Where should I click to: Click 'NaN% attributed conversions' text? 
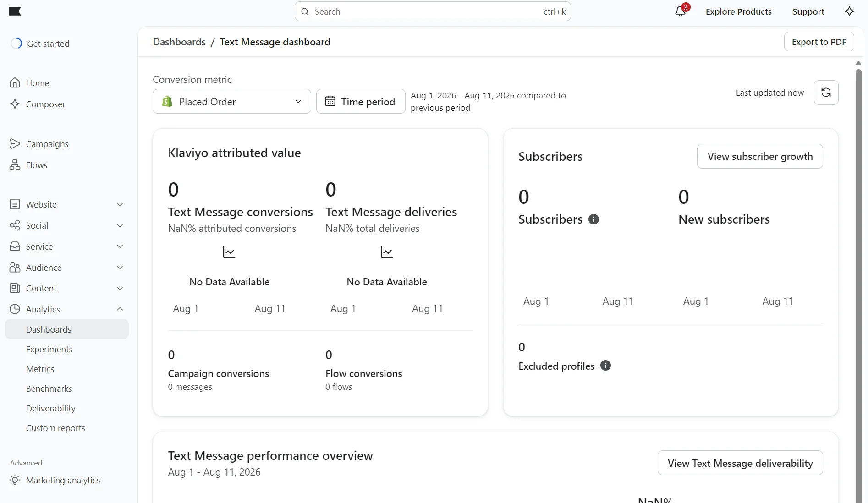232,228
